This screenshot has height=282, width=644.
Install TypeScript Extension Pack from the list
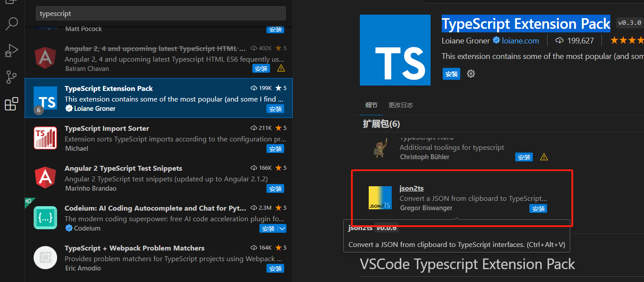[275, 109]
